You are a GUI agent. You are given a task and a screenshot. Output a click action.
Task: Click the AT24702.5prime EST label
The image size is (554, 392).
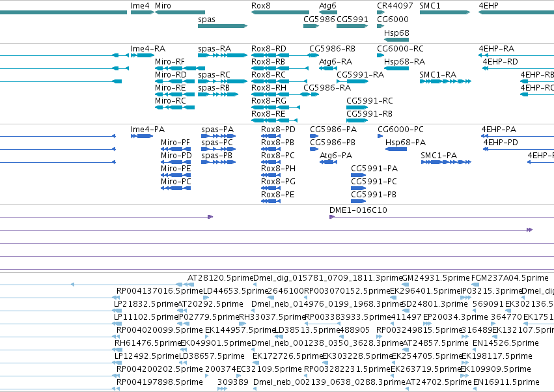439,382
